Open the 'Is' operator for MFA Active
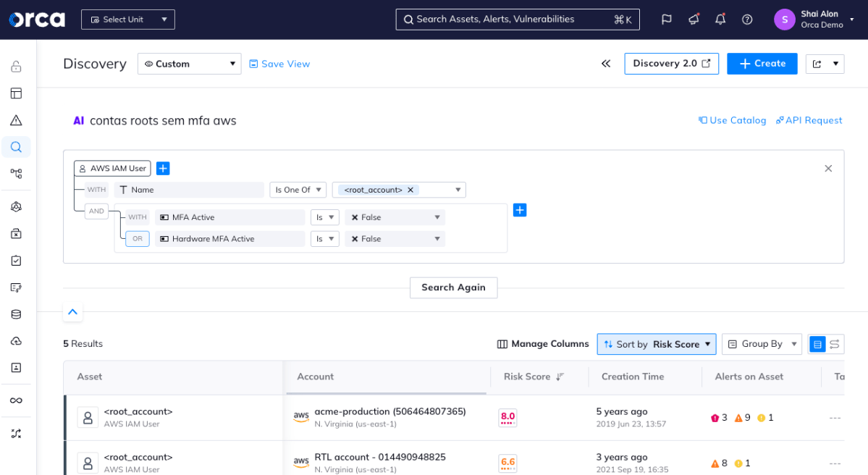Viewport: 868px width, 475px height. click(324, 217)
